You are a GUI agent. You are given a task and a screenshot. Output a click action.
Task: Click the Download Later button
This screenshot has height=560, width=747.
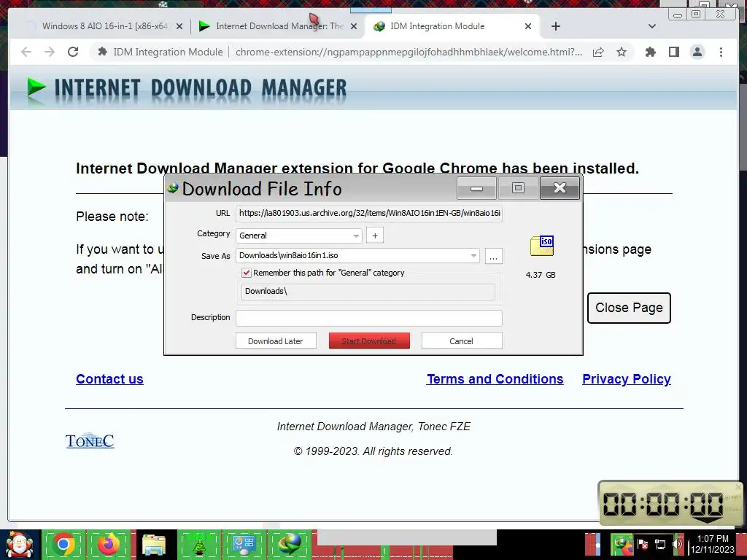pyautogui.click(x=276, y=341)
